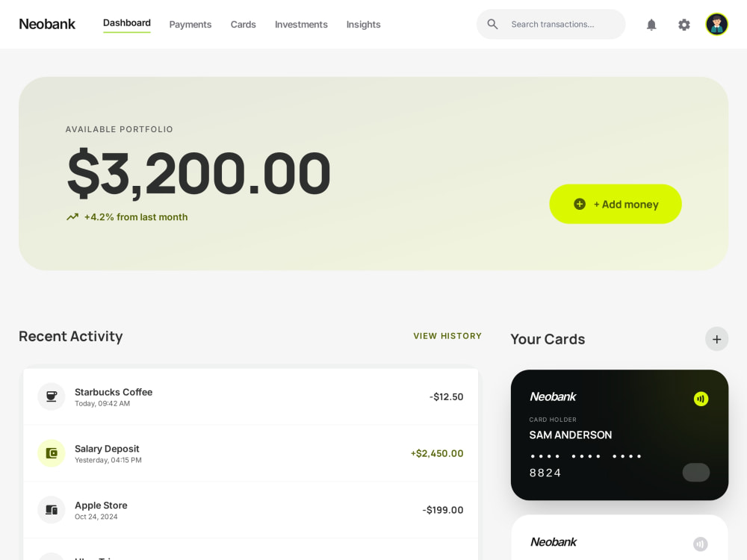Select the Apple Store transaction name
This screenshot has width=747, height=560.
pos(101,505)
